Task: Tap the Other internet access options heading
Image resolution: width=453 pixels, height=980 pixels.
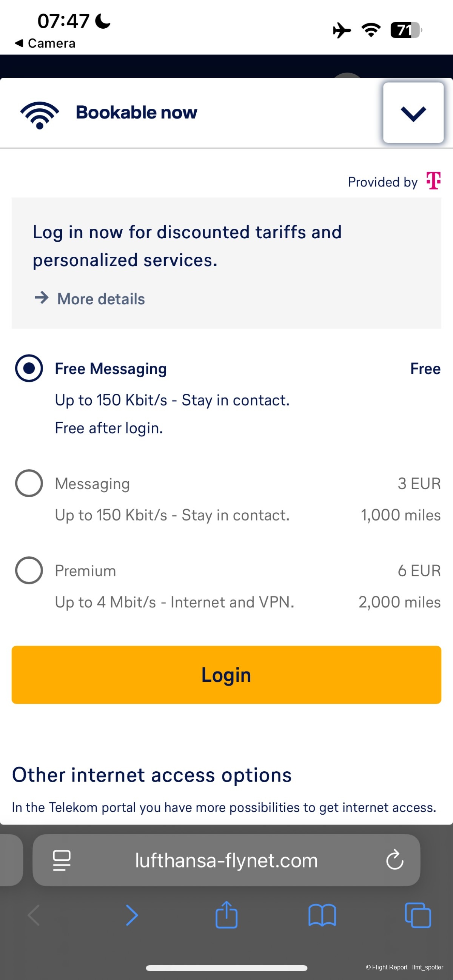Action: (x=152, y=775)
